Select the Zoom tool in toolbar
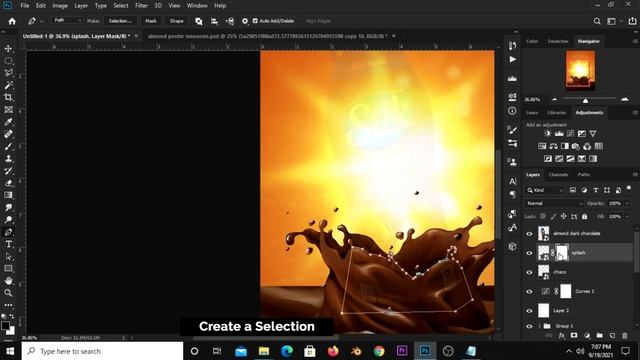 pos(8,293)
